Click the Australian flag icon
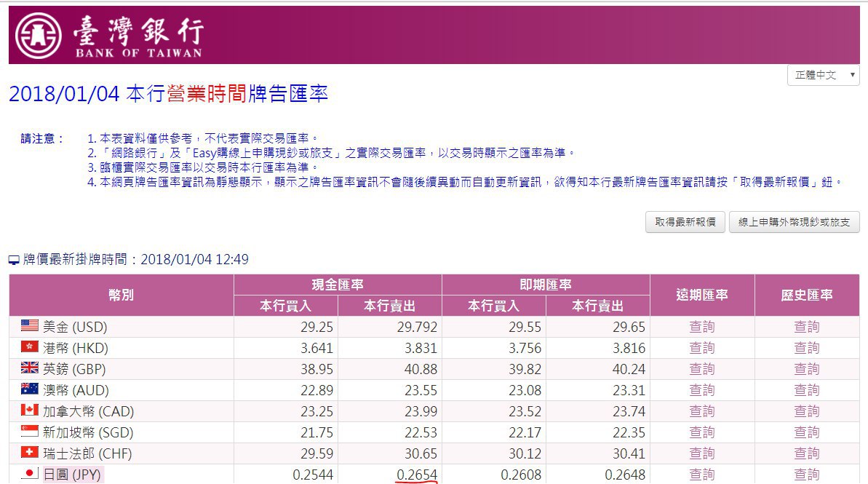This screenshot has height=484, width=868. click(x=29, y=389)
